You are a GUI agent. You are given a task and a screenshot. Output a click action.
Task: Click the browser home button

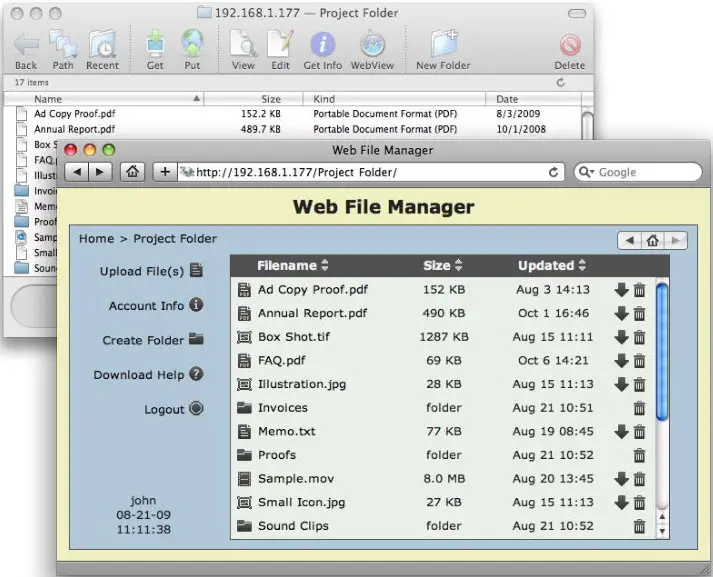tap(132, 172)
